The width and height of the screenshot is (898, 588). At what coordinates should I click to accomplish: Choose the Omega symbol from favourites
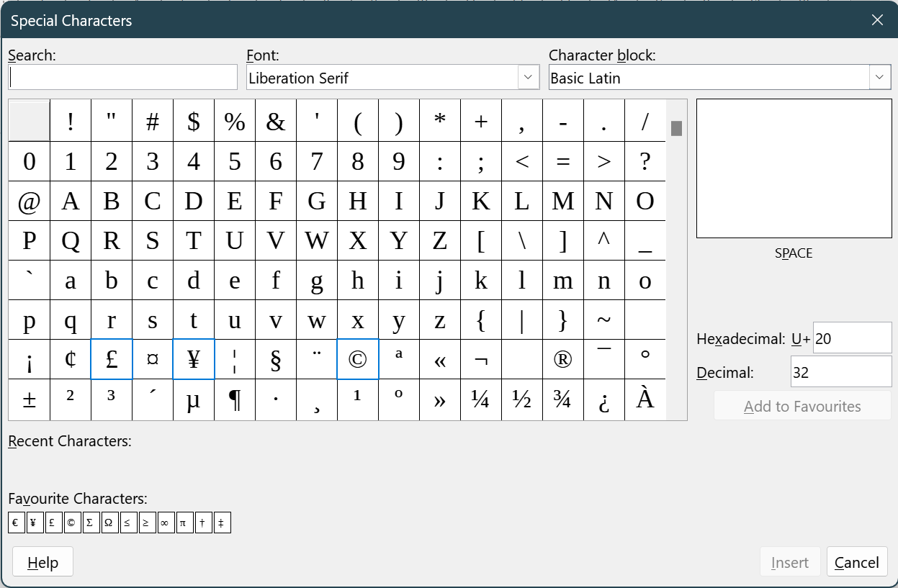(109, 523)
